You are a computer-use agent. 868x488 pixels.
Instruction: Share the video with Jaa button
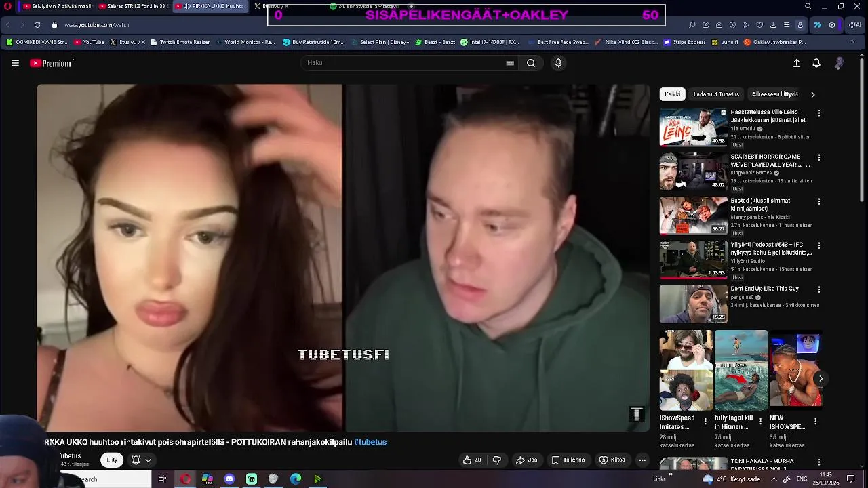coord(527,460)
